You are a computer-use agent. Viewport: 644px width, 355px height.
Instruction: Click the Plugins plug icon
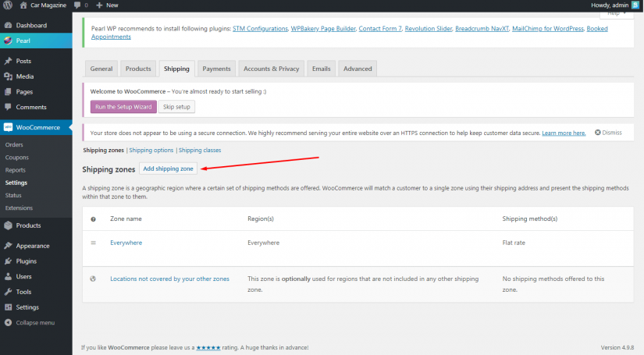(9, 261)
